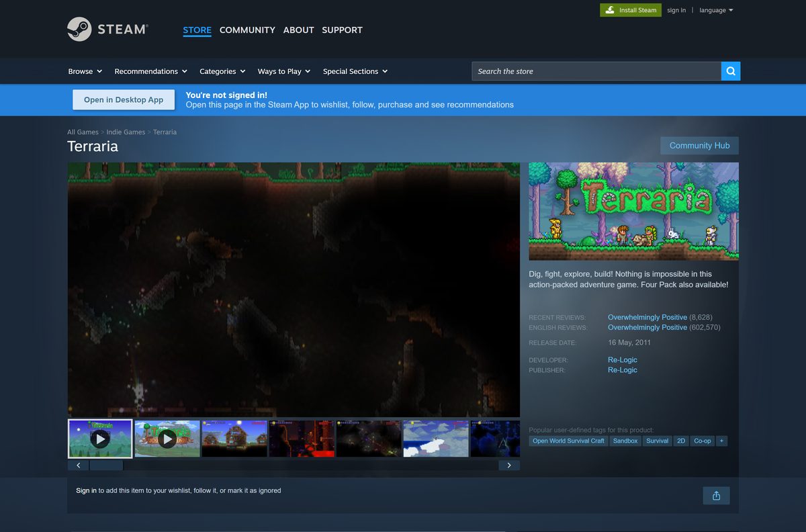The width and height of the screenshot is (806, 532).
Task: Click the Install Steam button
Action: (x=631, y=10)
